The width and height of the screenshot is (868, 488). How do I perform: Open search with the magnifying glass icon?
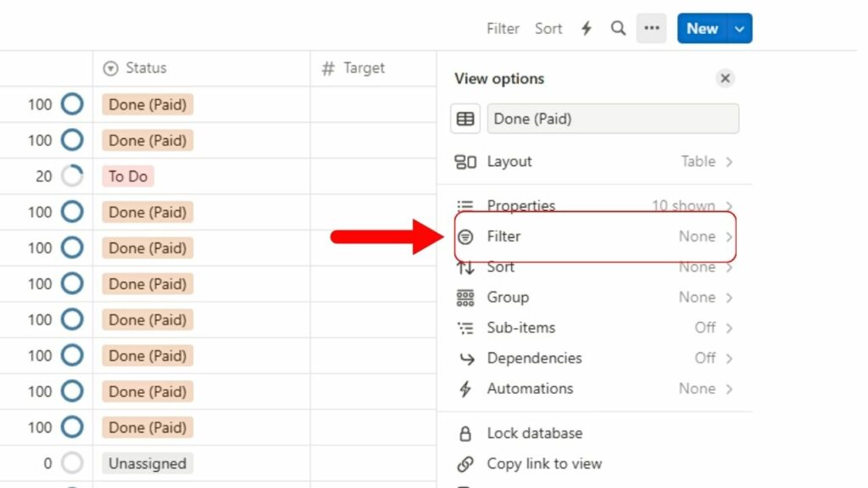click(618, 28)
